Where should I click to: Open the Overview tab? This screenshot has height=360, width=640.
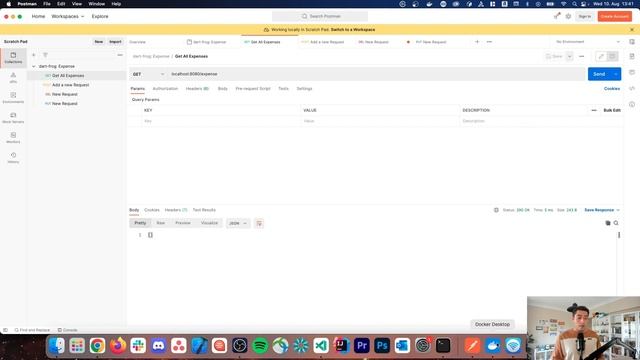point(138,42)
